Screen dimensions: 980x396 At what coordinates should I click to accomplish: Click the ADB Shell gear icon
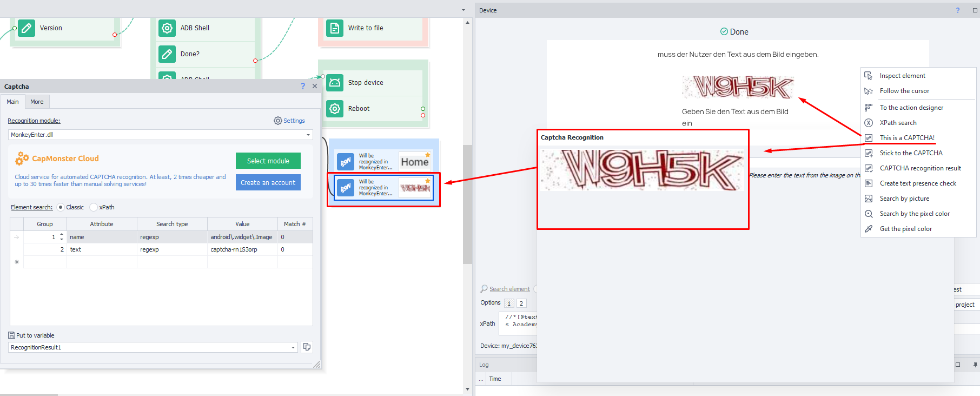point(167,28)
